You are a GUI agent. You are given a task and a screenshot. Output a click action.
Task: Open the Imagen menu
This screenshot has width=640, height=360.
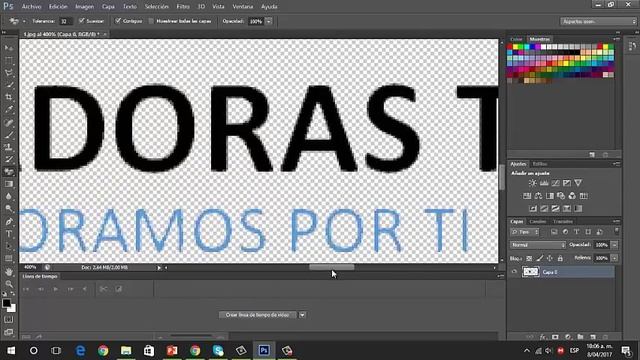(x=84, y=7)
